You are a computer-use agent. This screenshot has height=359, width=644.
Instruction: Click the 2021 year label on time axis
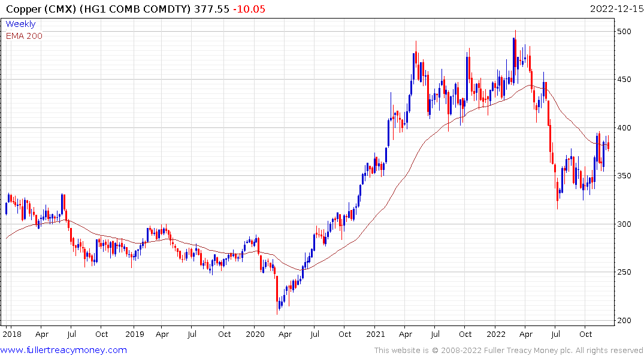(376, 334)
